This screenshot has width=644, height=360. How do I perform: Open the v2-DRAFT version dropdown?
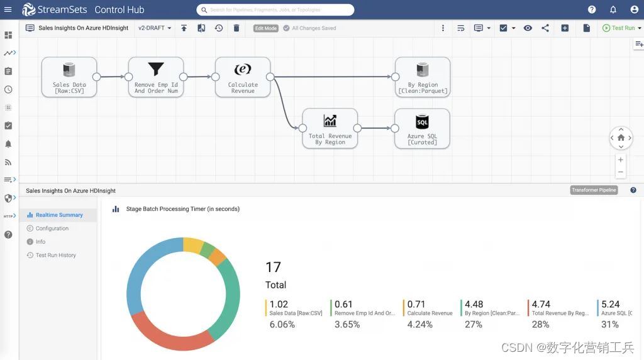click(155, 28)
